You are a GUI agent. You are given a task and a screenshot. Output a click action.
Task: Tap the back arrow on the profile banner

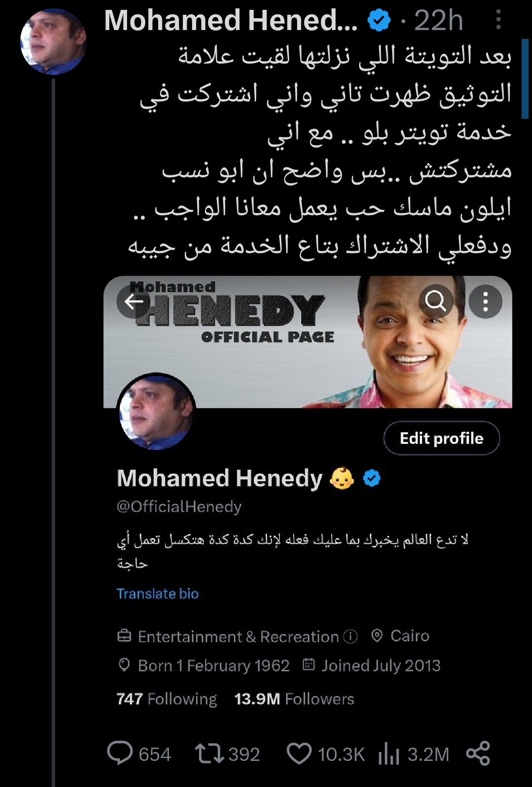click(133, 301)
